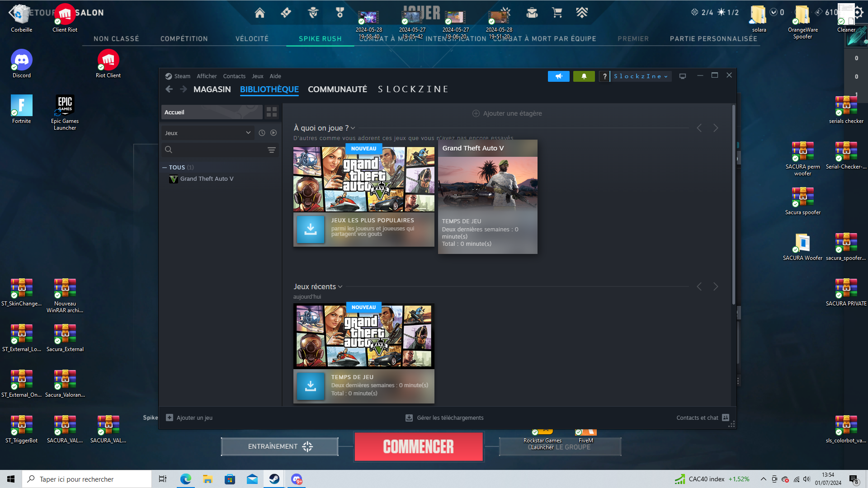Select SPIKE RUSH mode in Valorant
The height and width of the screenshot is (488, 868).
pos(320,39)
